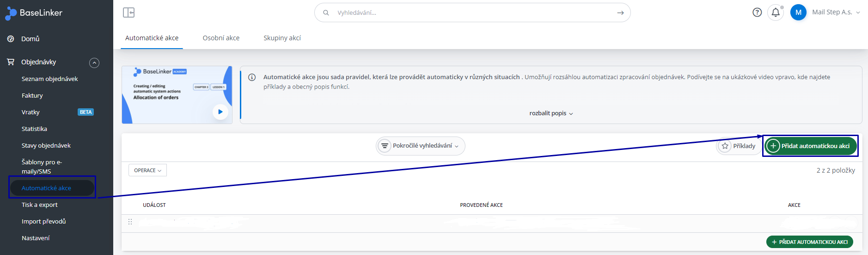Collapse the sidebar with the panel toggle icon

(128, 12)
